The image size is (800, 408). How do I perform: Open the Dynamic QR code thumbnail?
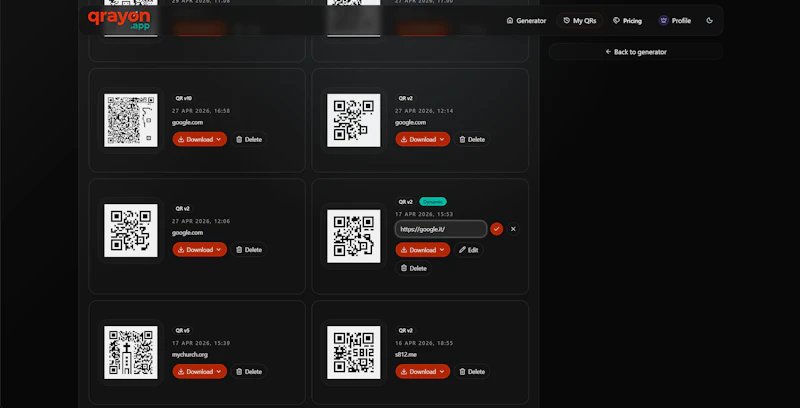pos(354,236)
